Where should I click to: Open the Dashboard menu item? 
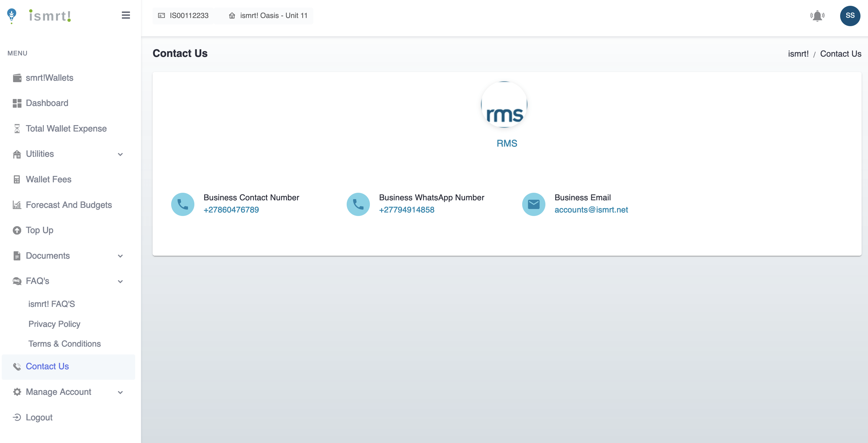tap(47, 103)
